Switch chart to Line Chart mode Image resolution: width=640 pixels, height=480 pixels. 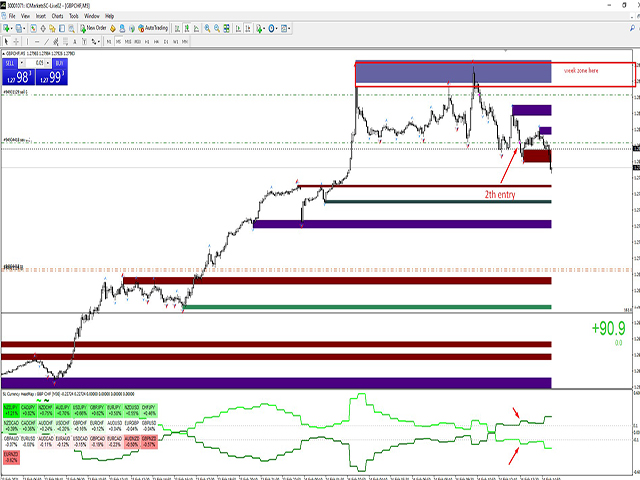(x=196, y=29)
